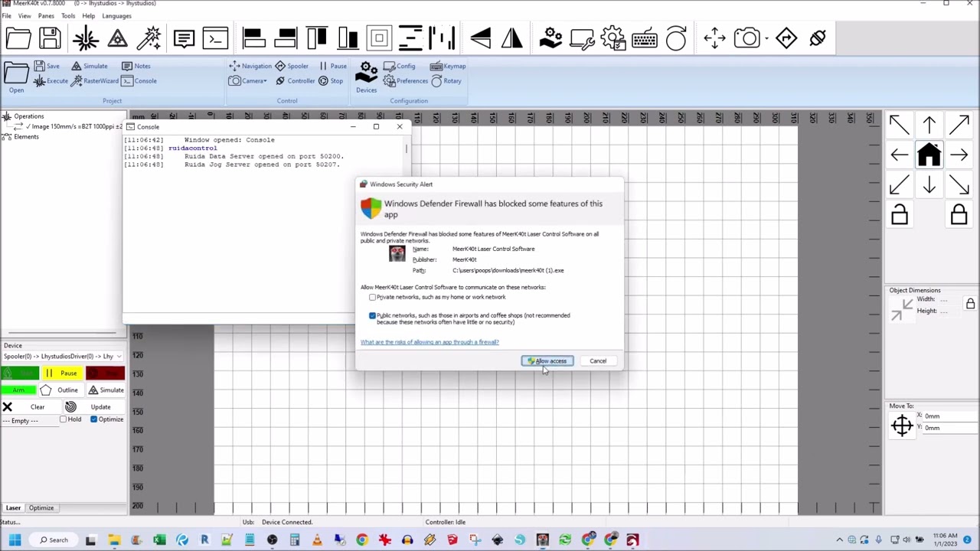
Task: Open the Panes menu
Action: coord(46,16)
